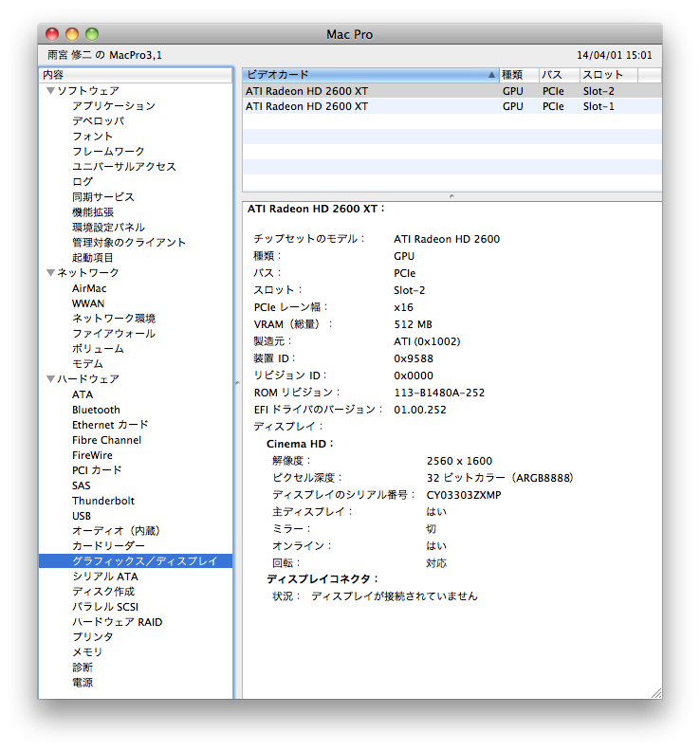Select AirMac in the network list
The width and height of the screenshot is (700, 751).
pos(89,288)
